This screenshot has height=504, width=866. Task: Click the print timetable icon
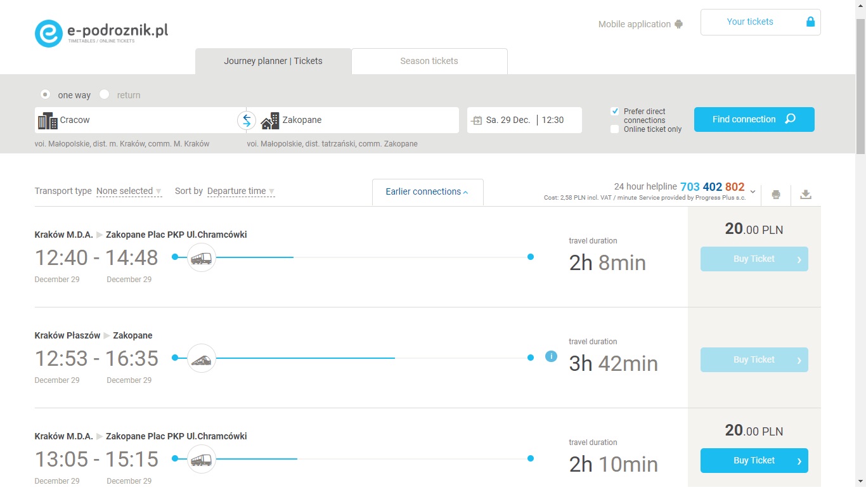(x=775, y=195)
